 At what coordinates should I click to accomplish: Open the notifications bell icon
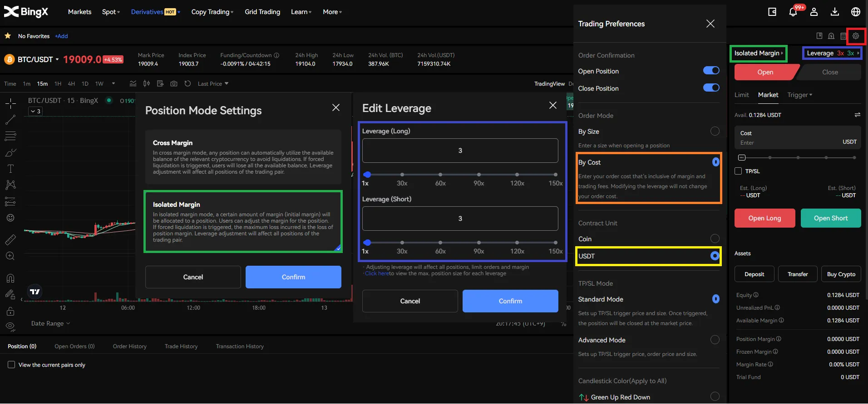point(793,12)
